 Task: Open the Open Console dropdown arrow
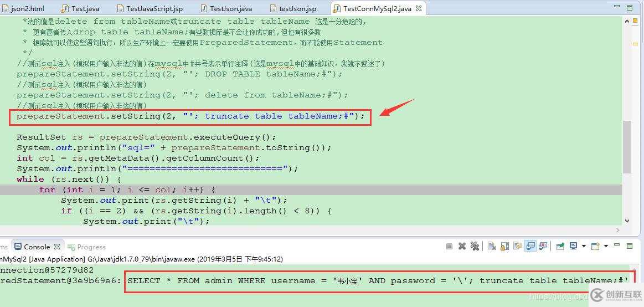(x=606, y=246)
